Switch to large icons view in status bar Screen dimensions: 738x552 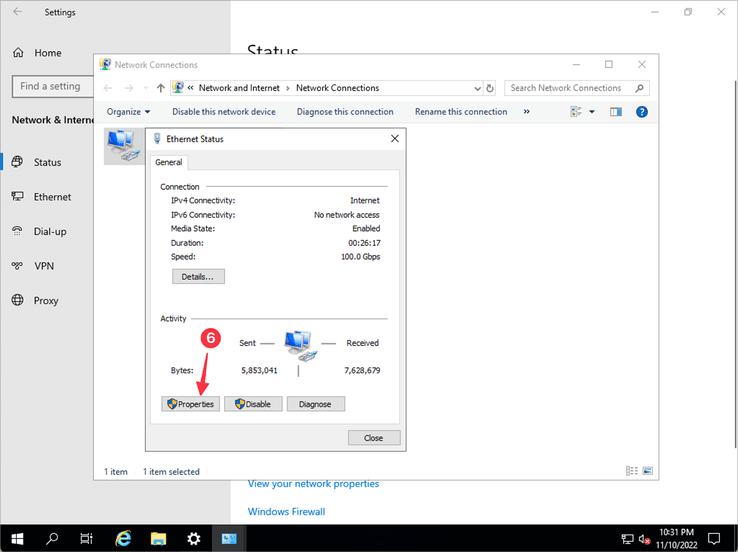(x=649, y=471)
